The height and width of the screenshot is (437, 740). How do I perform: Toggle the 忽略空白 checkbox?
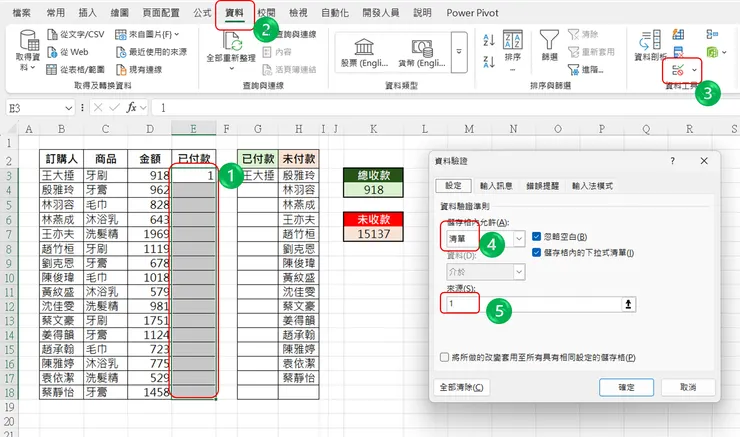[x=536, y=236]
